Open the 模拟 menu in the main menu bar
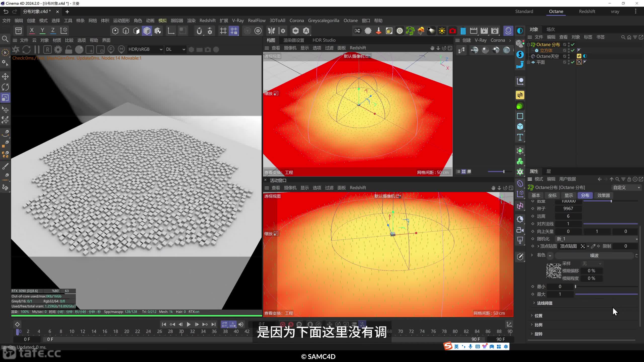This screenshot has width=644, height=362. coord(163,20)
